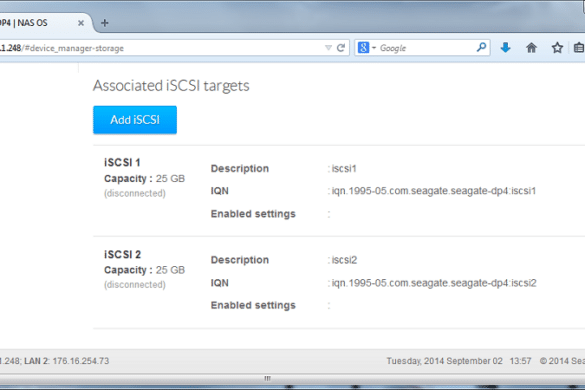Image resolution: width=585 pixels, height=390 pixels.
Task: Click the iSCSI 1 disconnected status
Action: (x=135, y=193)
